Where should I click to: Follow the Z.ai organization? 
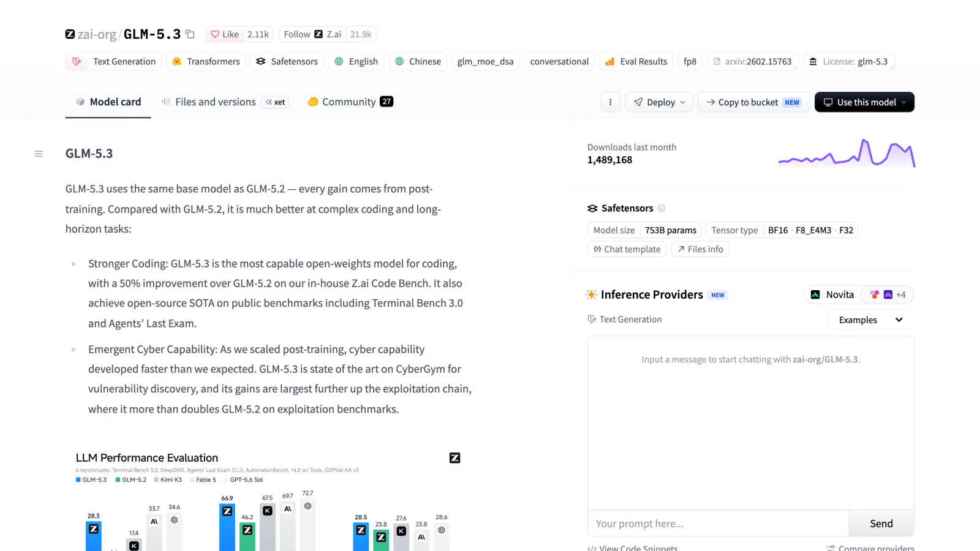point(312,34)
